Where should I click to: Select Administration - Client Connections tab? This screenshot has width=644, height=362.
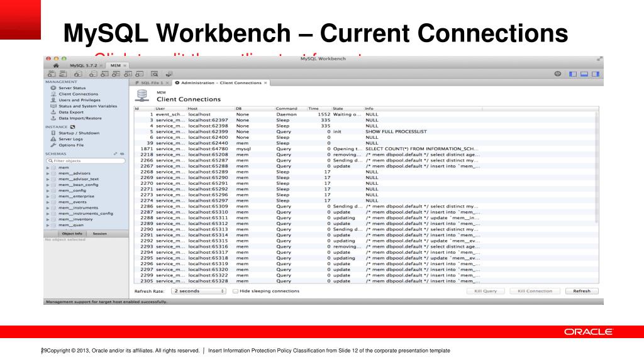click(221, 83)
